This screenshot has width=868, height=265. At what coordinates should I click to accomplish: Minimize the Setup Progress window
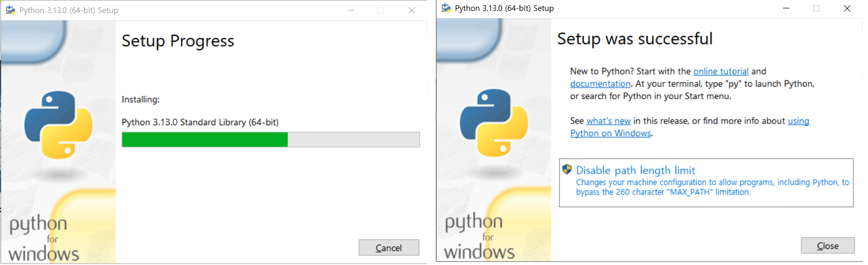(x=351, y=10)
